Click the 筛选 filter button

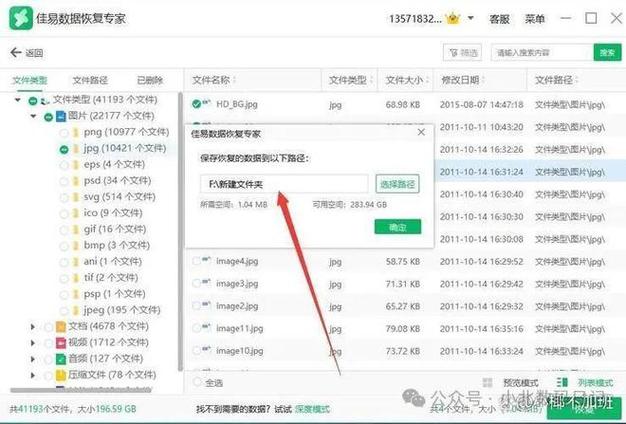[462, 53]
